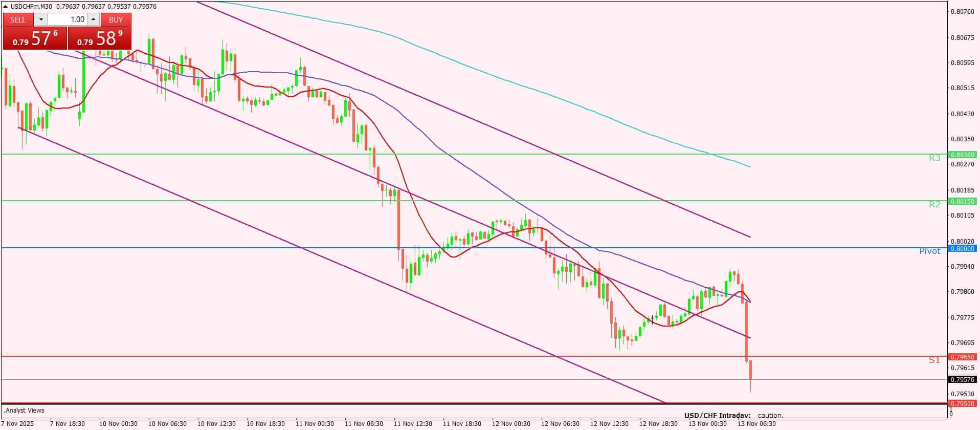The image size is (980, 430).
Task: Click the 0.79775 price scale value
Action: pyautogui.click(x=962, y=317)
